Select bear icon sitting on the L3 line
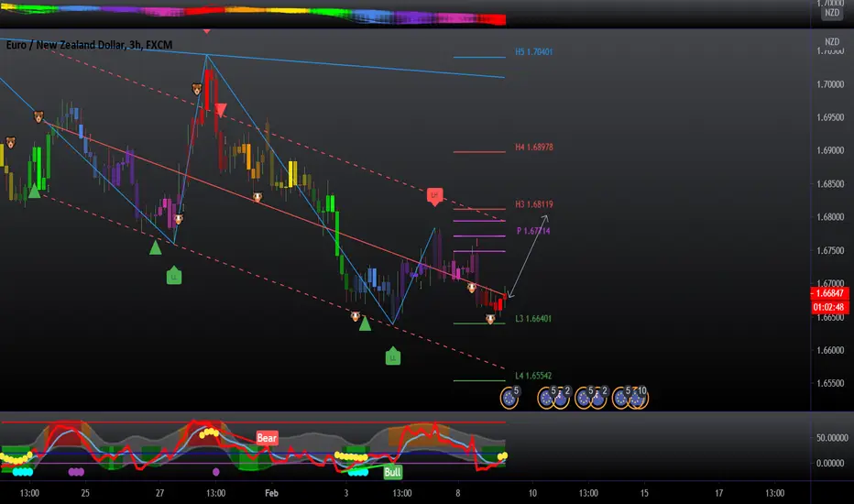This screenshot has width=854, height=504. click(490, 319)
